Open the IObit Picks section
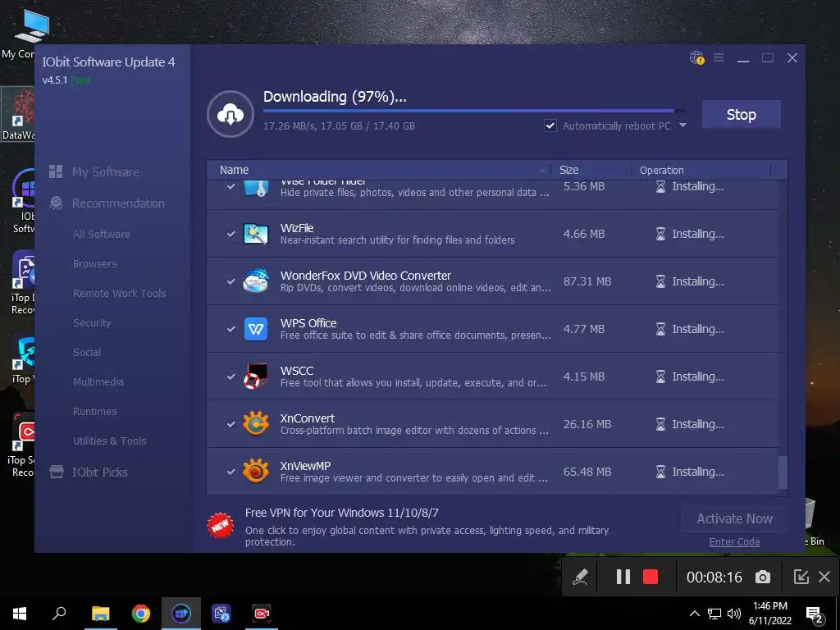 [x=99, y=472]
